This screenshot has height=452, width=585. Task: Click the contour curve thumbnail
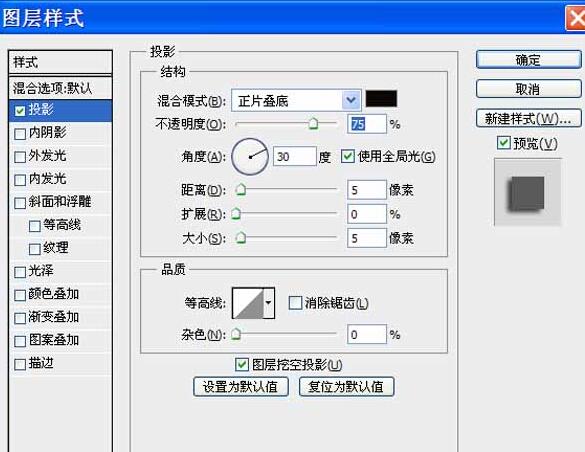click(248, 303)
